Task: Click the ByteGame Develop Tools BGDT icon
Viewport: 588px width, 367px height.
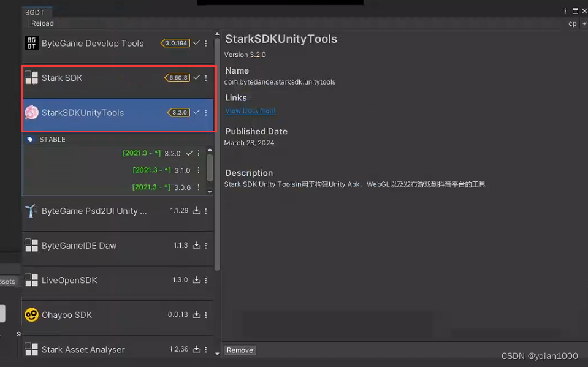Action: (x=31, y=43)
